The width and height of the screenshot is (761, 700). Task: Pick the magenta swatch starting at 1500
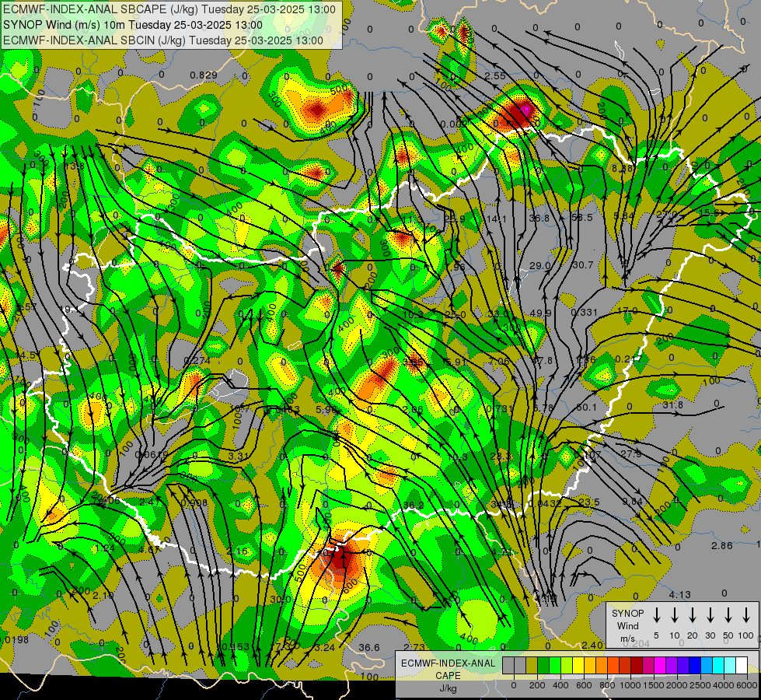pyautogui.click(x=660, y=666)
